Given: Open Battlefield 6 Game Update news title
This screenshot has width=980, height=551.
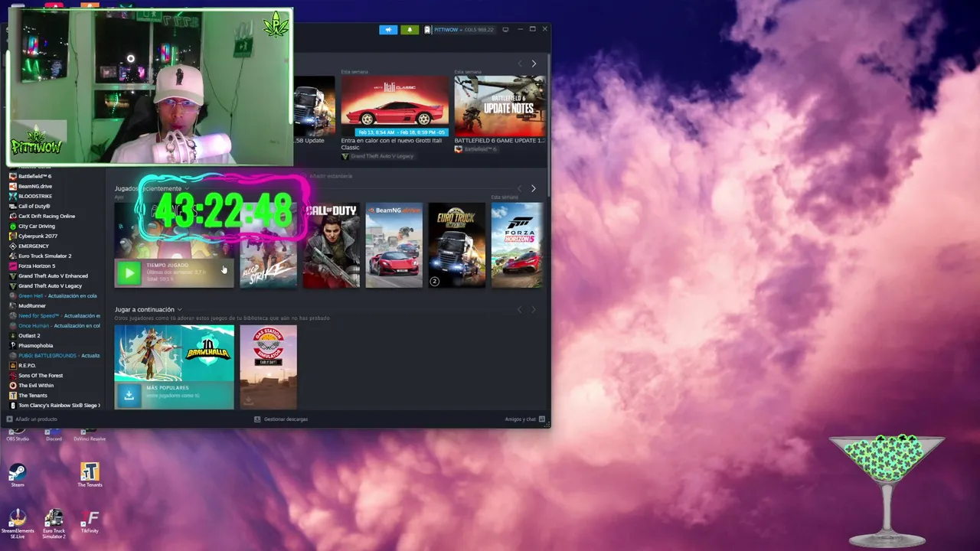Looking at the screenshot, I should [500, 141].
